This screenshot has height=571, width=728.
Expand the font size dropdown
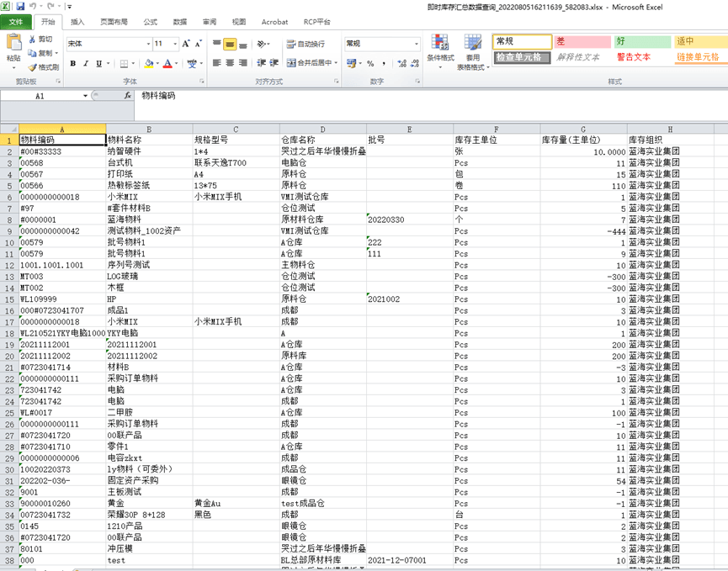tap(173, 44)
